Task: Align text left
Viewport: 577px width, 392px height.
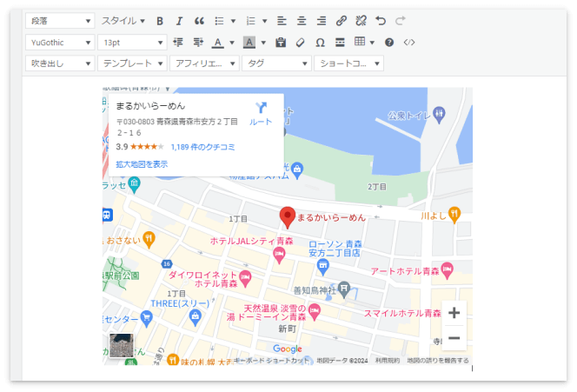Action: (282, 21)
